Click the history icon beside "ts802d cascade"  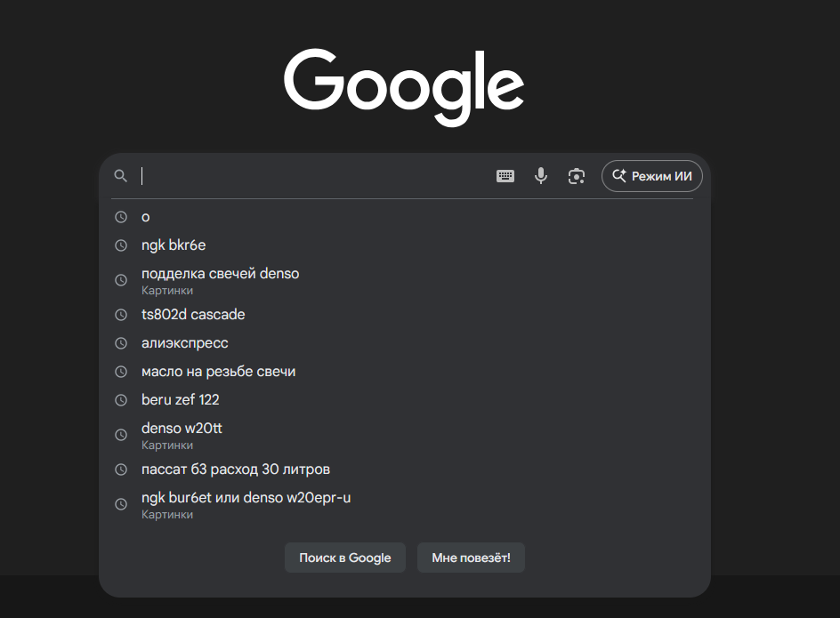click(x=121, y=315)
